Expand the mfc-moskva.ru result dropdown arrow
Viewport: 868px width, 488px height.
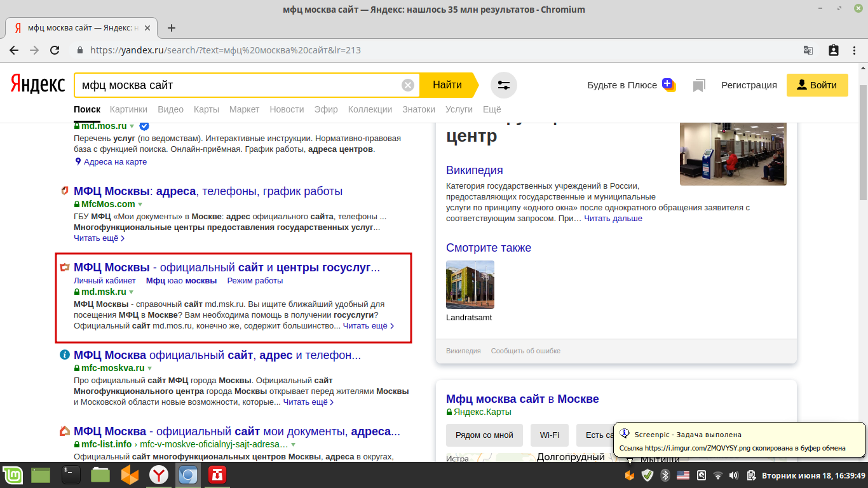(x=150, y=368)
